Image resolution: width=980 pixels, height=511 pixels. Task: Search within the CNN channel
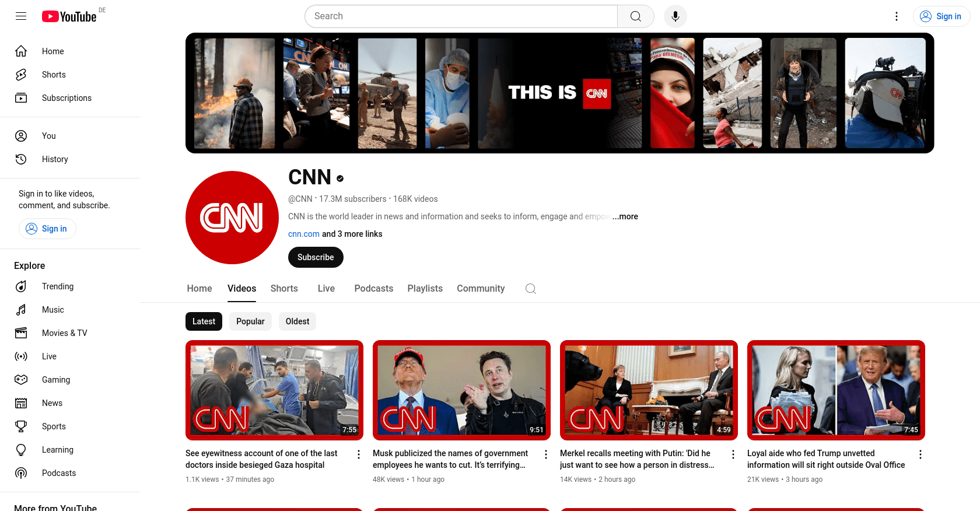(530, 289)
